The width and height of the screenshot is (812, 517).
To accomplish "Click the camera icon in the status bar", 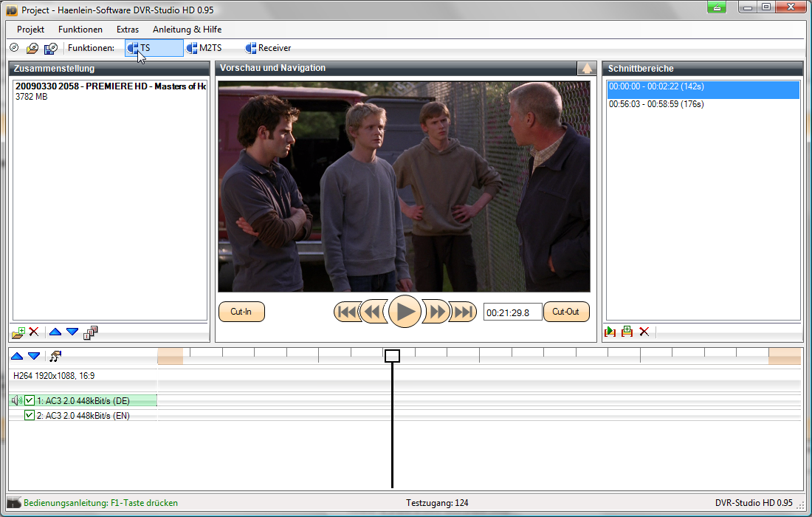I will 14,502.
